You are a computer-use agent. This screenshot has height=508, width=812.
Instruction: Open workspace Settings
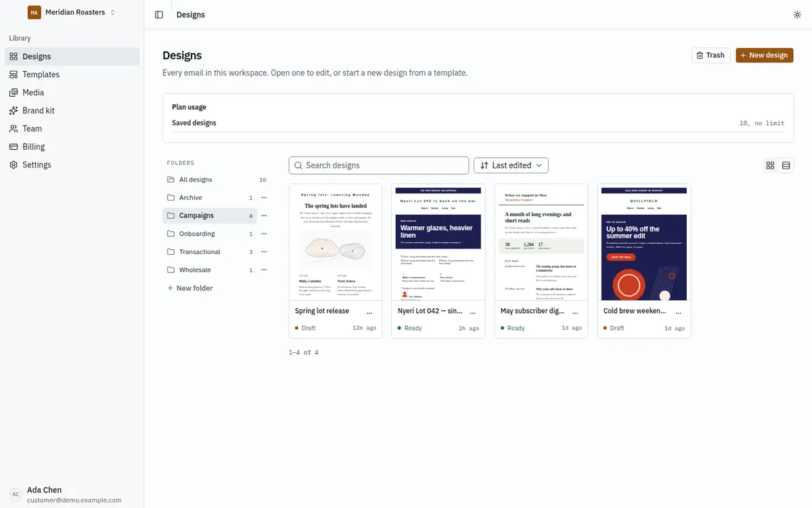point(72,165)
